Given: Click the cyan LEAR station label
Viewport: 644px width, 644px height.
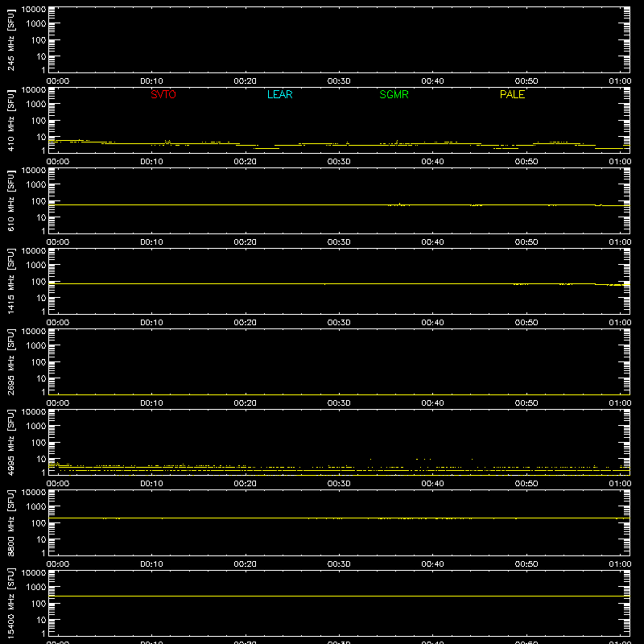Looking at the screenshot, I should pos(279,94).
